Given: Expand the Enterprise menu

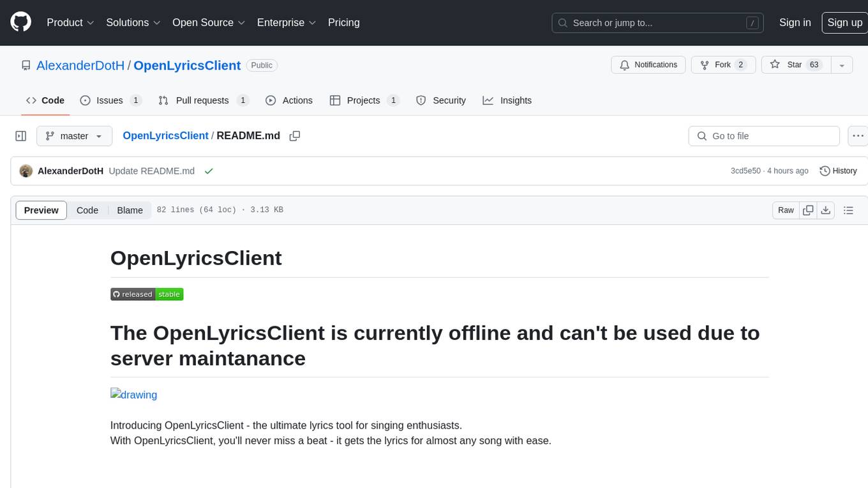Looking at the screenshot, I should click(x=287, y=22).
